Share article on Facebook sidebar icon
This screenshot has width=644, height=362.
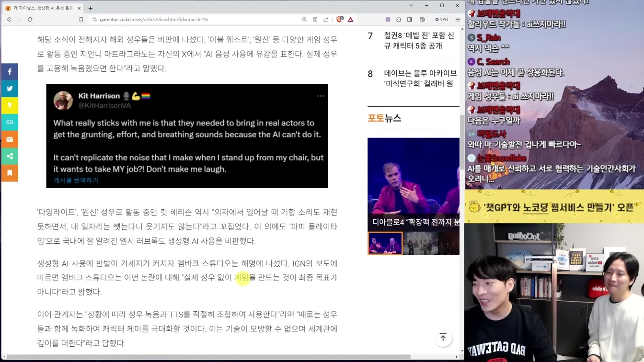[10, 72]
